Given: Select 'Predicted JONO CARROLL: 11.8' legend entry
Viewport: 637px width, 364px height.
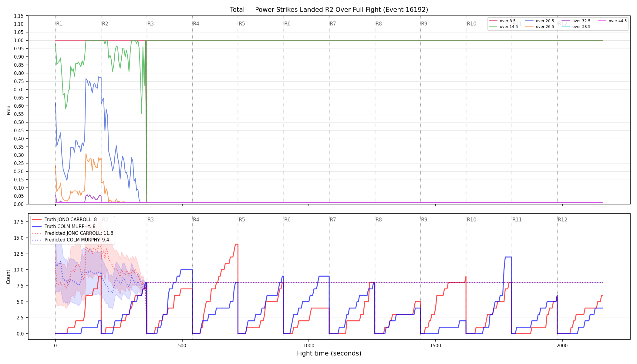Looking at the screenshot, I should [72, 233].
